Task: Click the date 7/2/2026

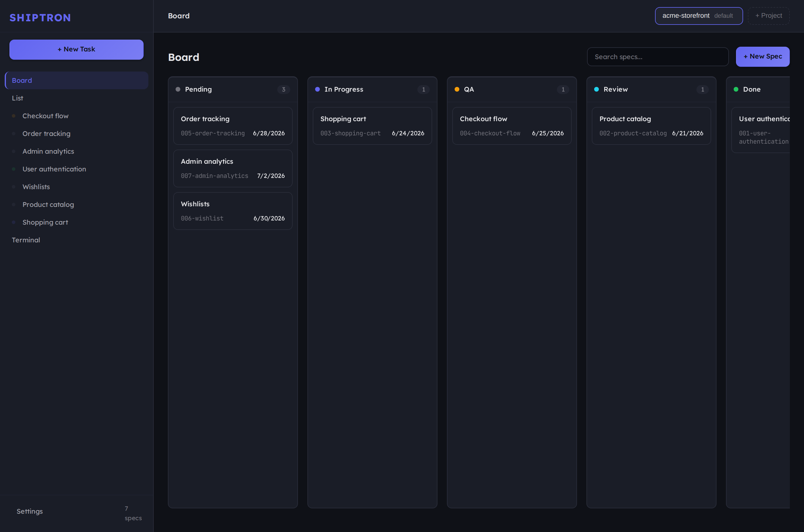Action: pyautogui.click(x=271, y=176)
